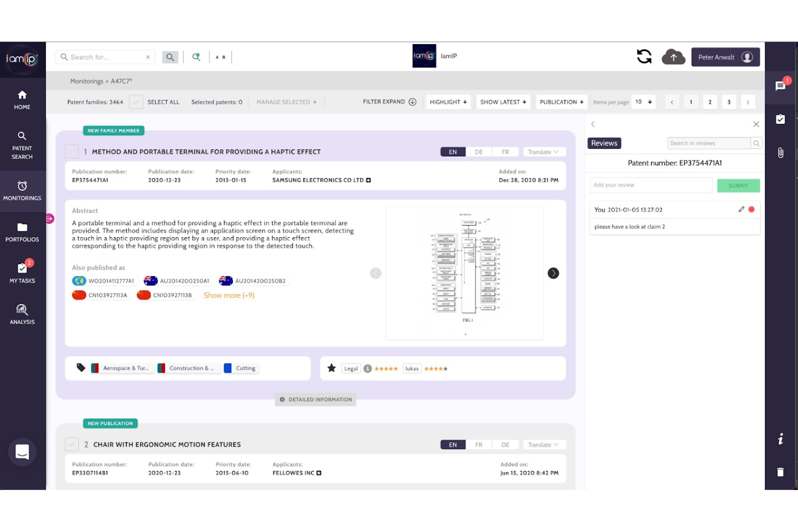The image size is (798, 532).
Task: Open Patent Search from sidebar
Action: (x=22, y=146)
